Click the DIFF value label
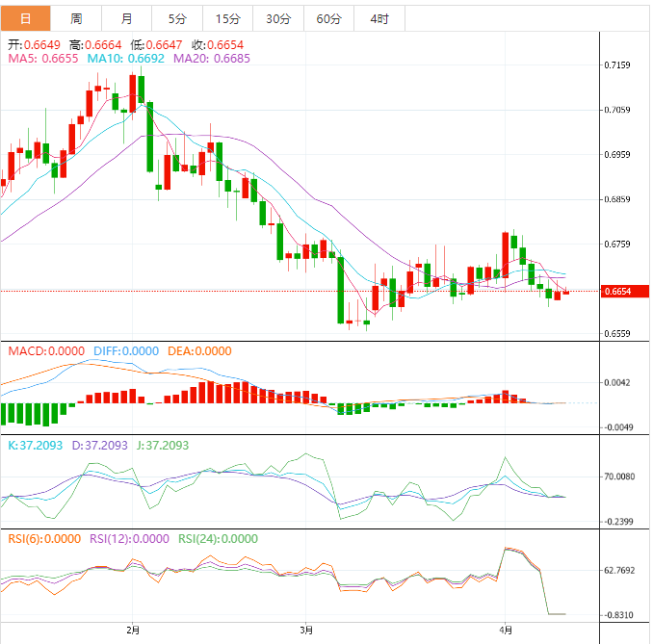This screenshot has width=653, height=644. (x=125, y=351)
